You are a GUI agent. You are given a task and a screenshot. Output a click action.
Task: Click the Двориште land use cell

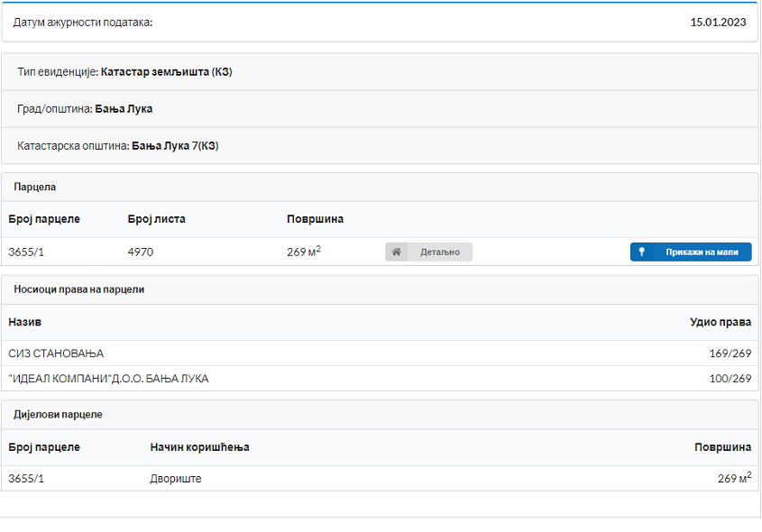[176, 479]
